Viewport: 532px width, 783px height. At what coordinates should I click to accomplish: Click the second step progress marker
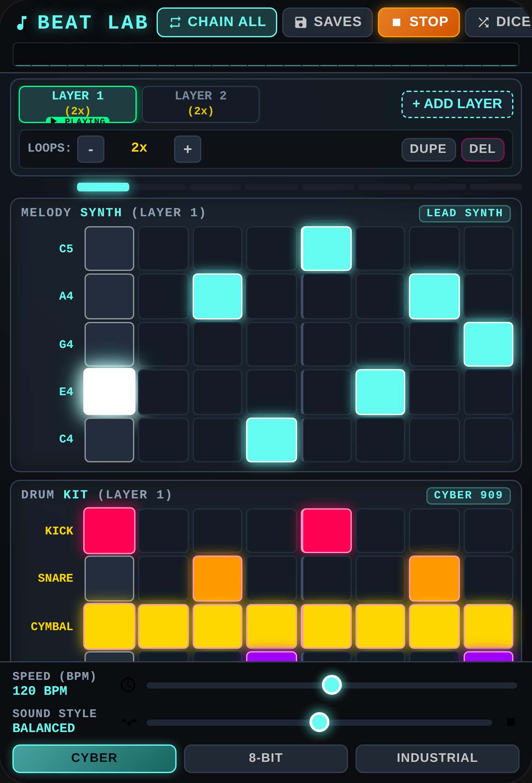(x=159, y=187)
